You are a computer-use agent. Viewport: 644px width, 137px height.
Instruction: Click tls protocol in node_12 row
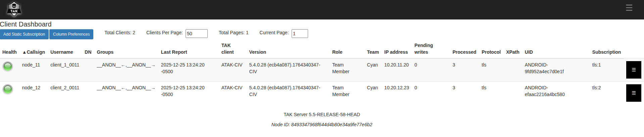(484, 88)
